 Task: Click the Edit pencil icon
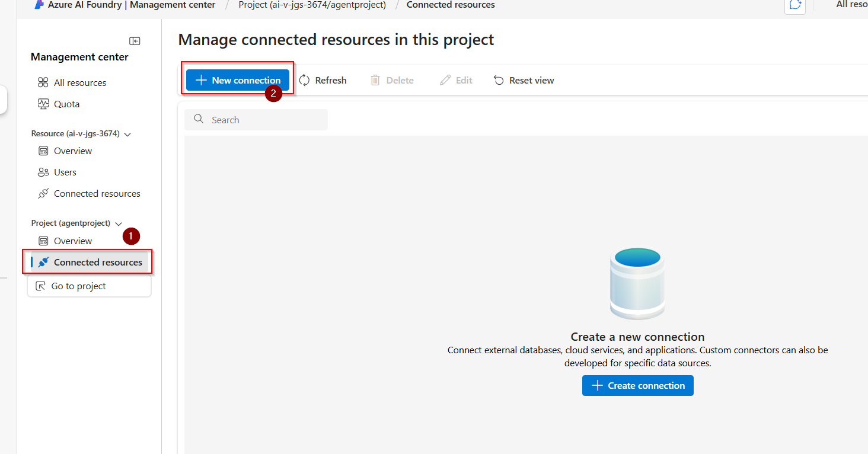(444, 80)
